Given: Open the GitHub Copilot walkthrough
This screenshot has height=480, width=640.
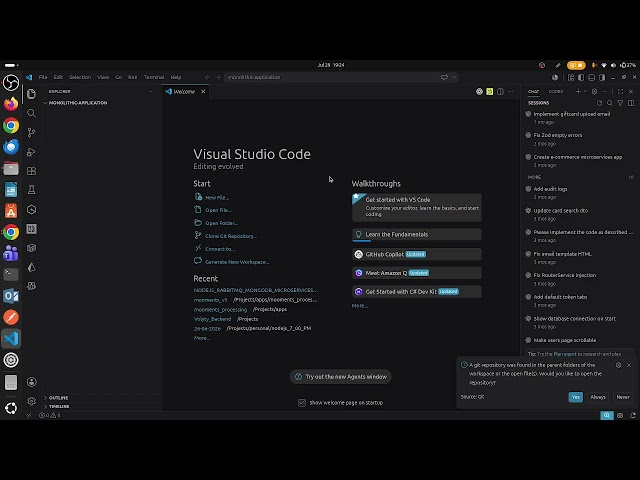Looking at the screenshot, I should (417, 254).
